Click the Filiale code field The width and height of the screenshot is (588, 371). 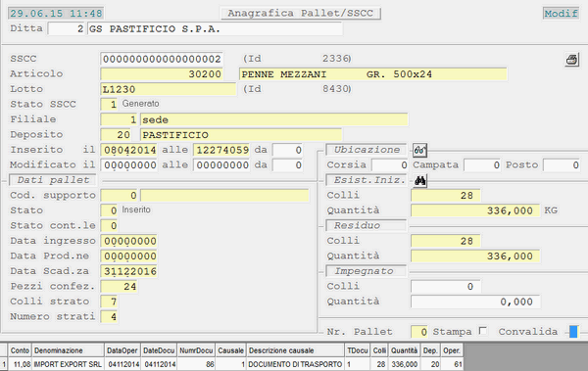pos(120,119)
